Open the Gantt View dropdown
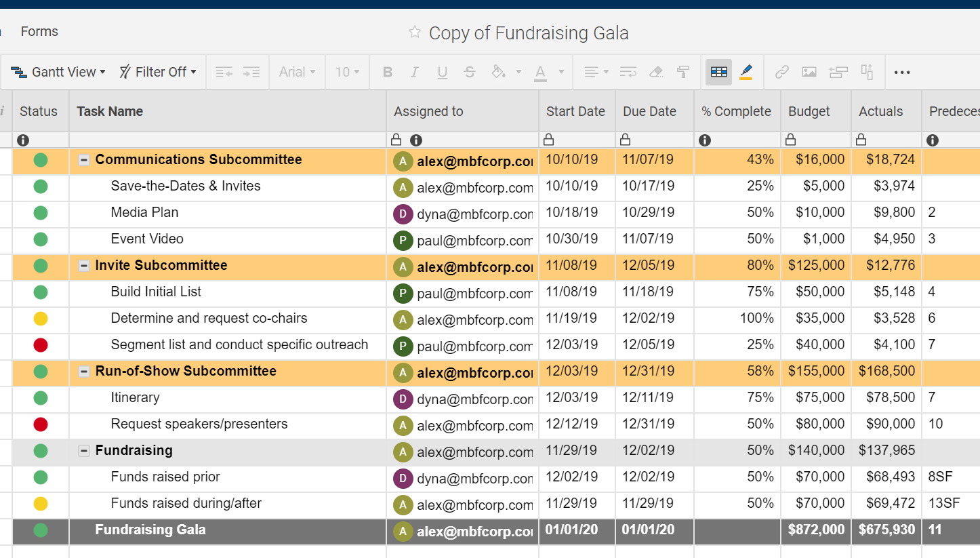This screenshot has height=558, width=980. (60, 72)
